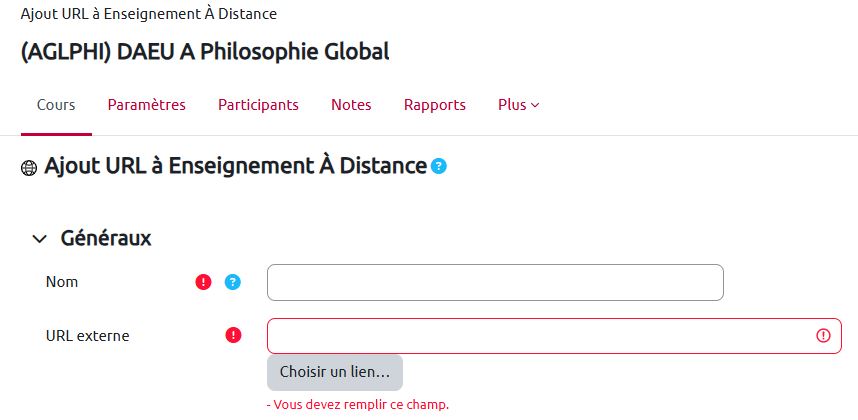
Task: Focus the Nom text field
Action: (x=494, y=282)
